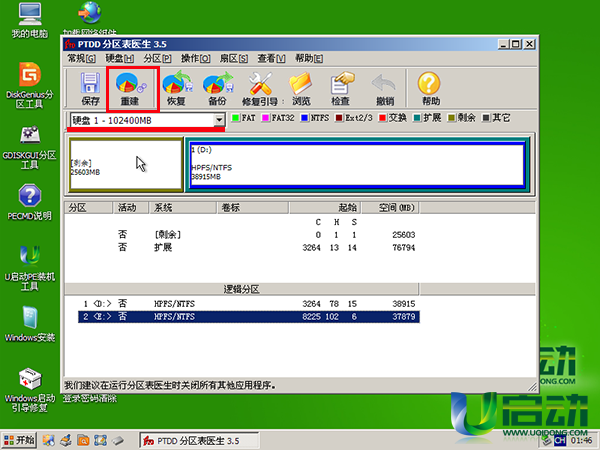
Task: Select the [剩余] row with 25603 MB
Action: pyautogui.click(x=249, y=235)
